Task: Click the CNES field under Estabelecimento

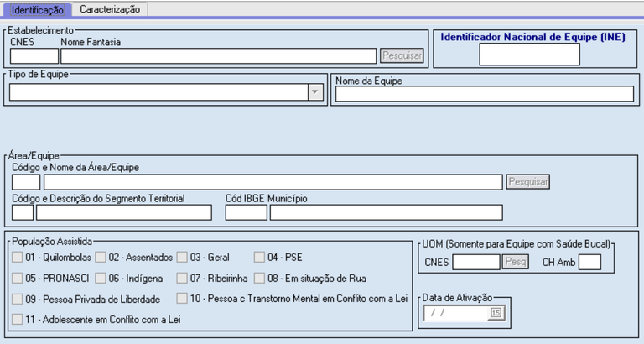Action: tap(34, 56)
